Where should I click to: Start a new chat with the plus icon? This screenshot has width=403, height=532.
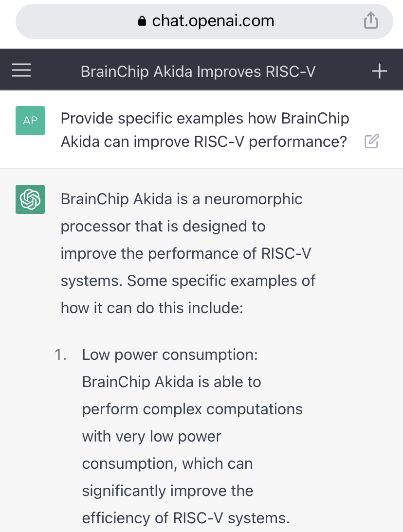pyautogui.click(x=379, y=71)
